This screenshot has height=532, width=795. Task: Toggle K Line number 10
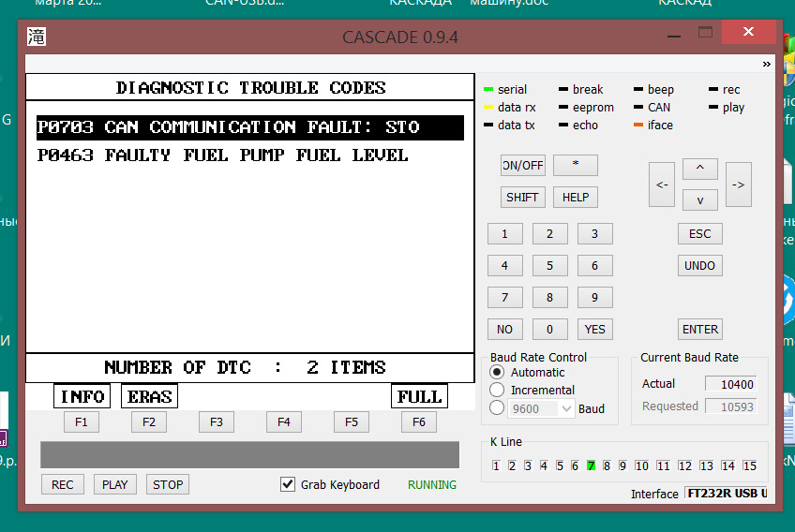[x=641, y=465]
